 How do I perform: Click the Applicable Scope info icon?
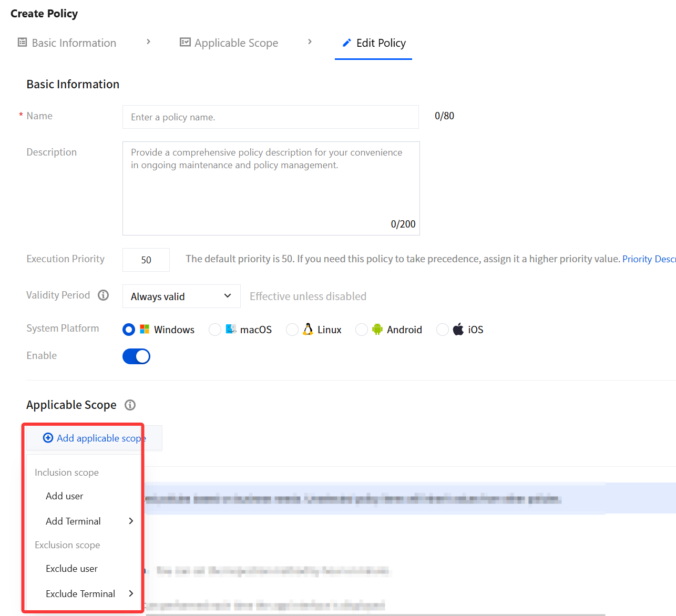coord(130,405)
